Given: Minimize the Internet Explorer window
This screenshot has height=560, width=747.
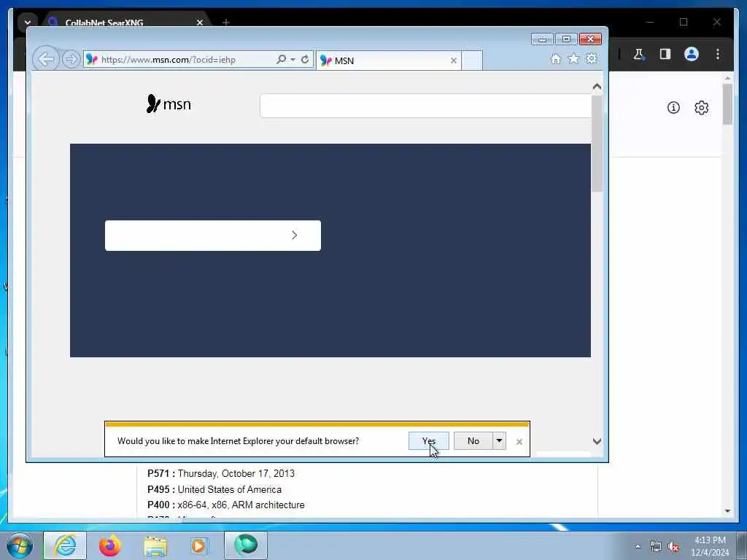Looking at the screenshot, I should click(x=542, y=39).
